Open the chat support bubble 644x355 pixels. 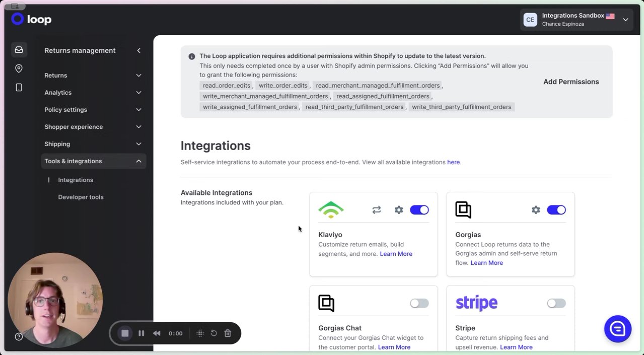tap(617, 329)
